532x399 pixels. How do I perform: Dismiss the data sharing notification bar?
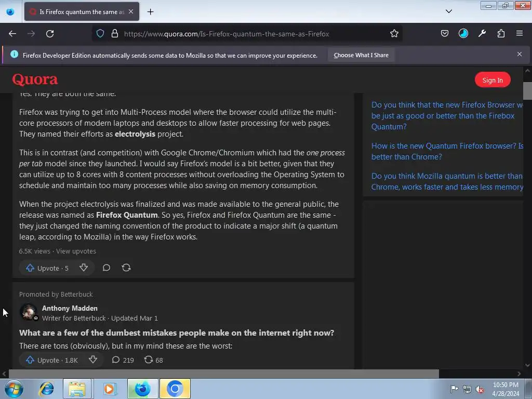[x=520, y=54]
